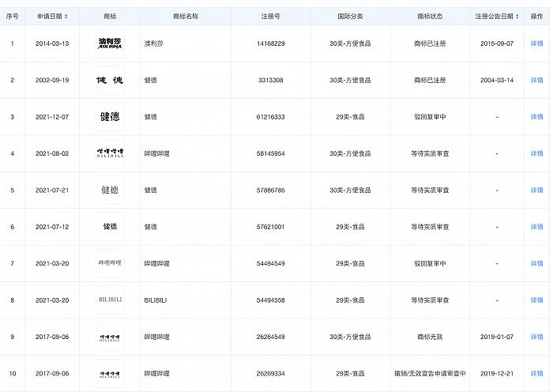Viewport: 553px width, 392px height.
Task: Click the 国际分类 column header
Action: coord(350,17)
